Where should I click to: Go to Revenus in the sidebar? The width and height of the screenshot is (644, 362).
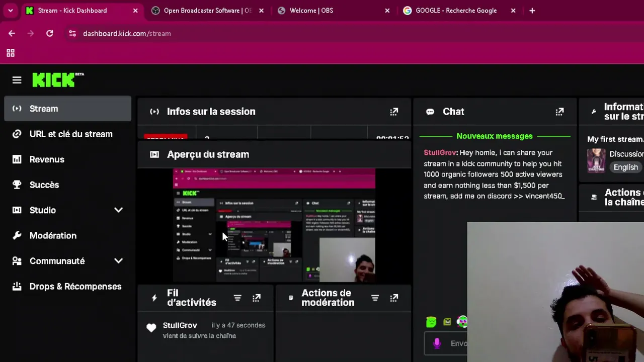[67, 159]
